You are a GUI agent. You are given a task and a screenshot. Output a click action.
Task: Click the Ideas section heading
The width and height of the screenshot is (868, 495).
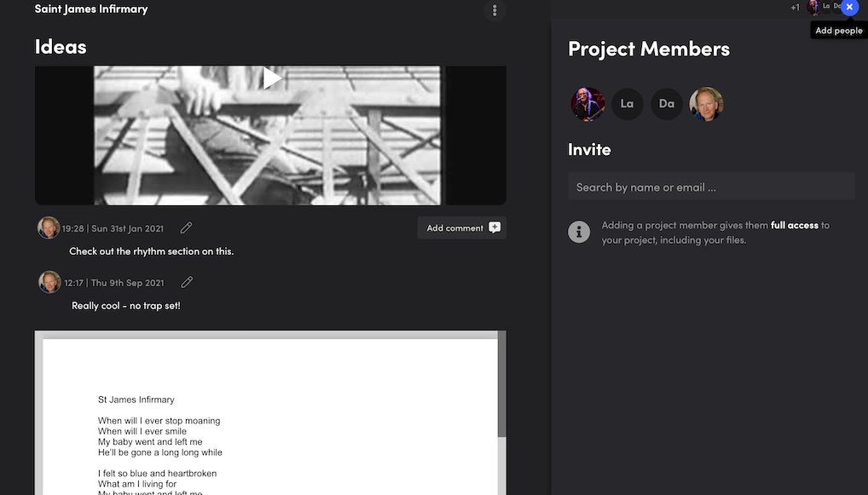point(61,47)
